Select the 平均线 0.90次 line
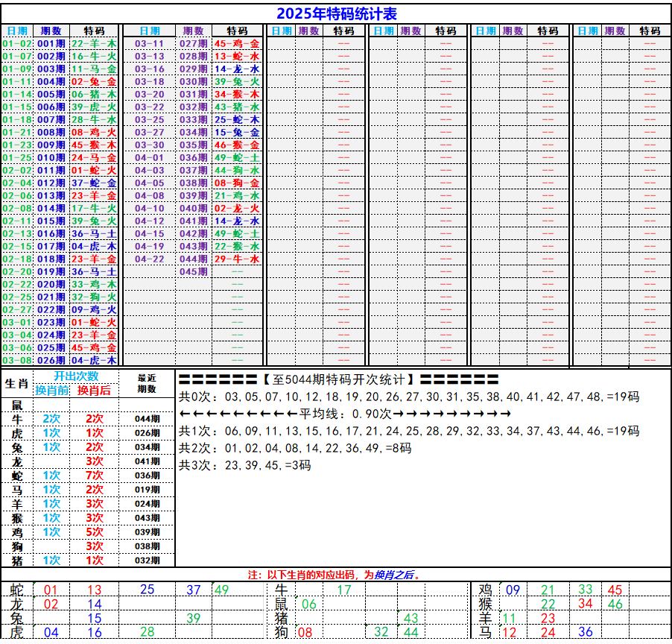 click(345, 414)
